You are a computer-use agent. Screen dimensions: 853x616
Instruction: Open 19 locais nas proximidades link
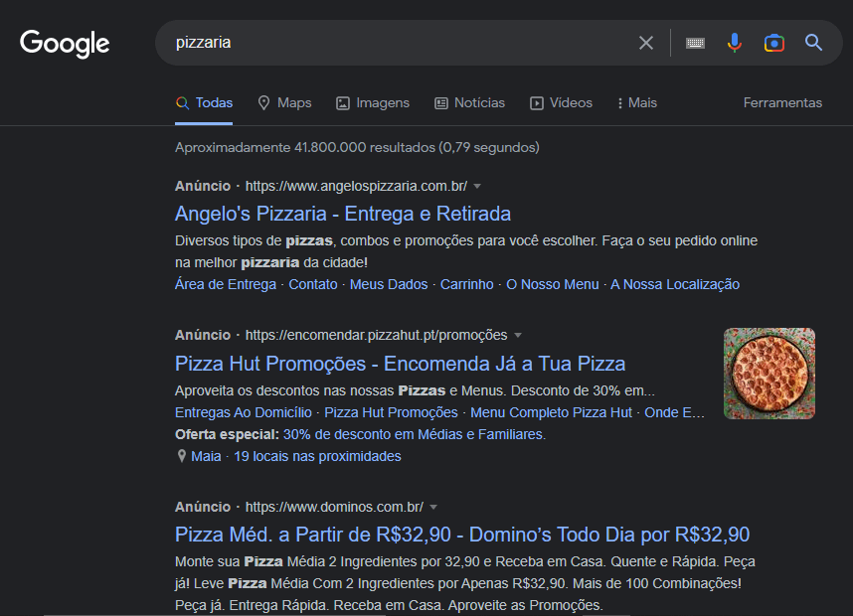(x=317, y=456)
